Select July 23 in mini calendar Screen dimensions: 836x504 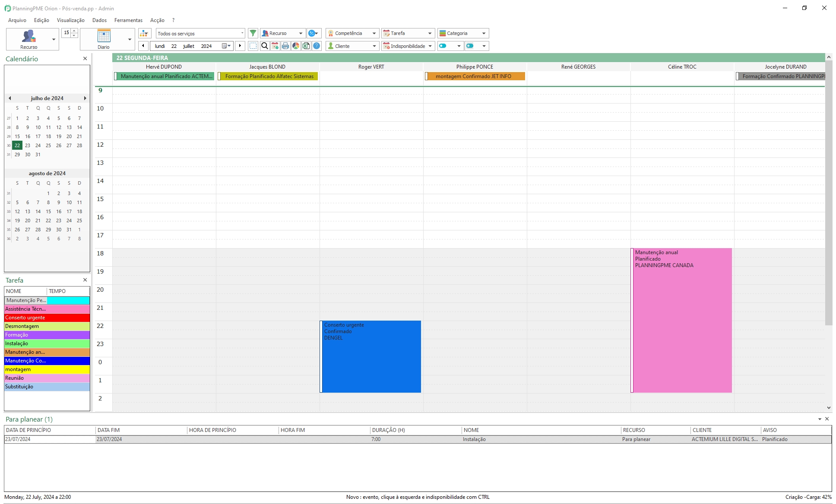point(28,145)
